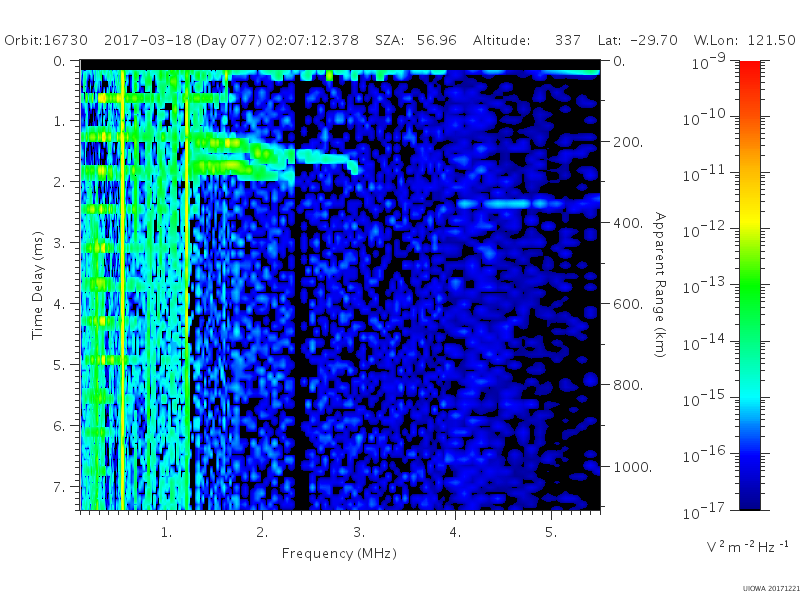Click the ionospheric echo trace near 2.7 MHz

click(x=327, y=157)
